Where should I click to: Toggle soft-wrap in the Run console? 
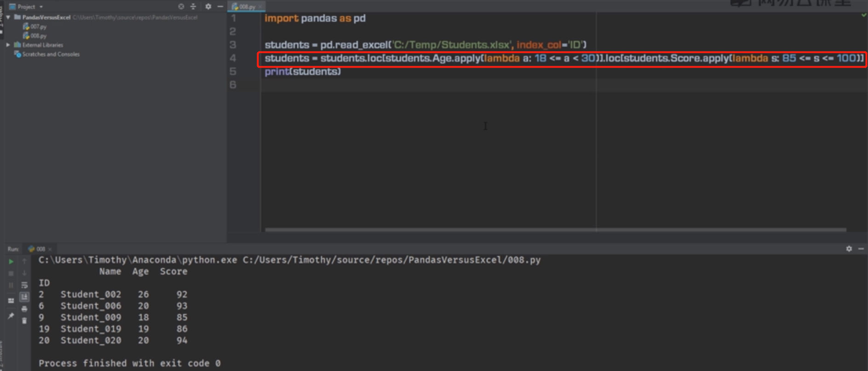(x=24, y=285)
